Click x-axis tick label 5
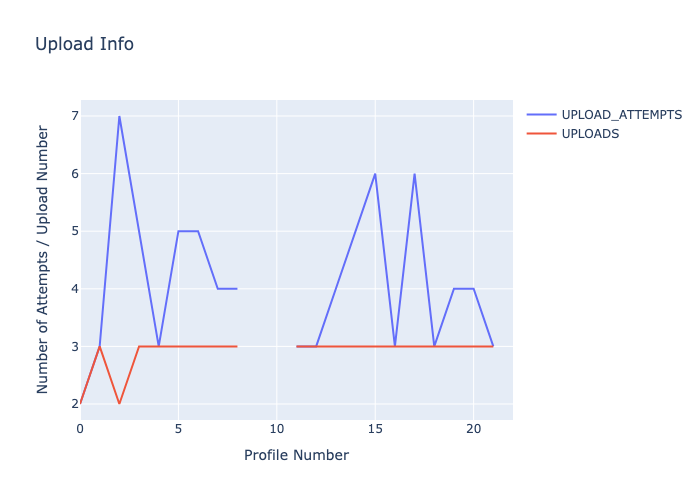Viewport: 700px width, 500px height. coord(178,429)
